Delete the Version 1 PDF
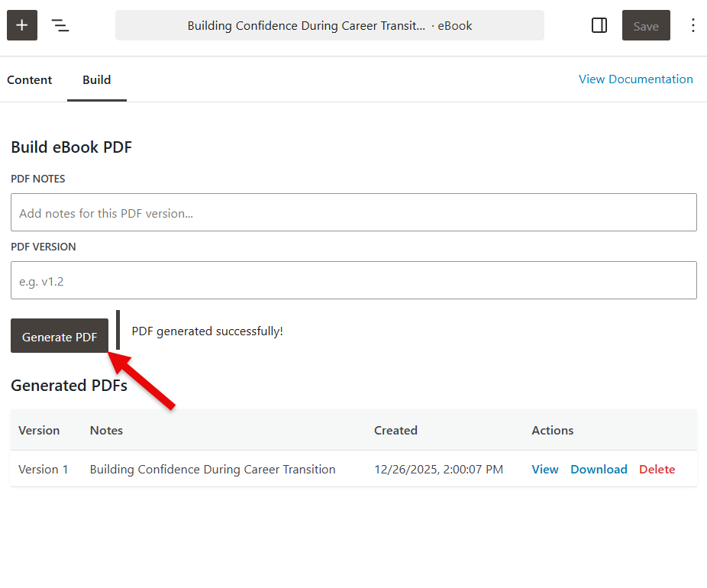 [657, 469]
